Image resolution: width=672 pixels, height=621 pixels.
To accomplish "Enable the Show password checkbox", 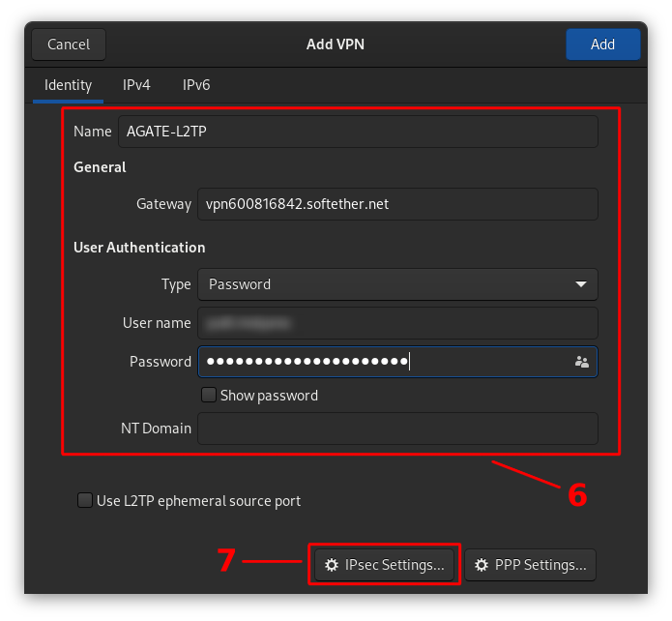I will tap(208, 395).
